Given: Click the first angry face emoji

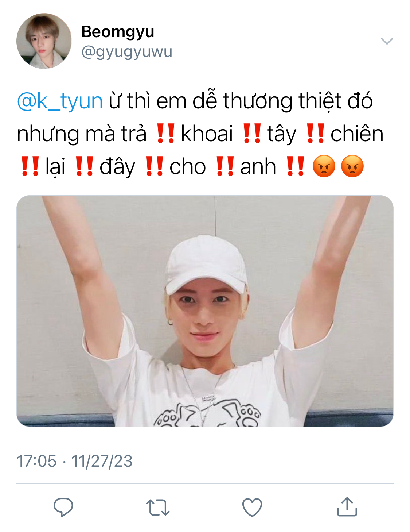Looking at the screenshot, I should pos(324,166).
